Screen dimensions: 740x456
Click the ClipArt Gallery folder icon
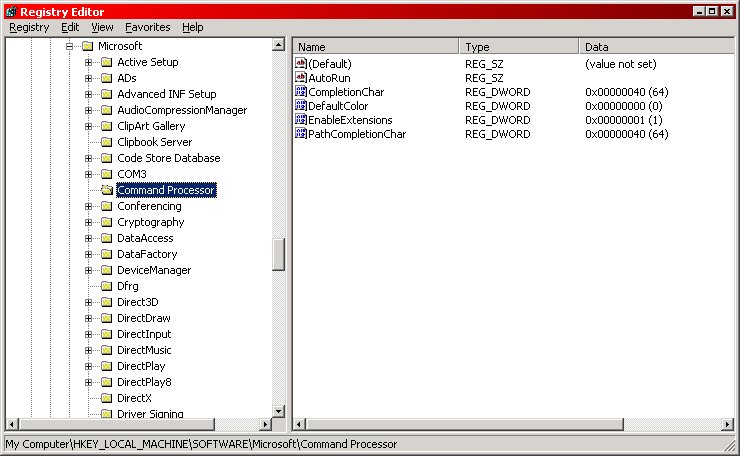107,127
